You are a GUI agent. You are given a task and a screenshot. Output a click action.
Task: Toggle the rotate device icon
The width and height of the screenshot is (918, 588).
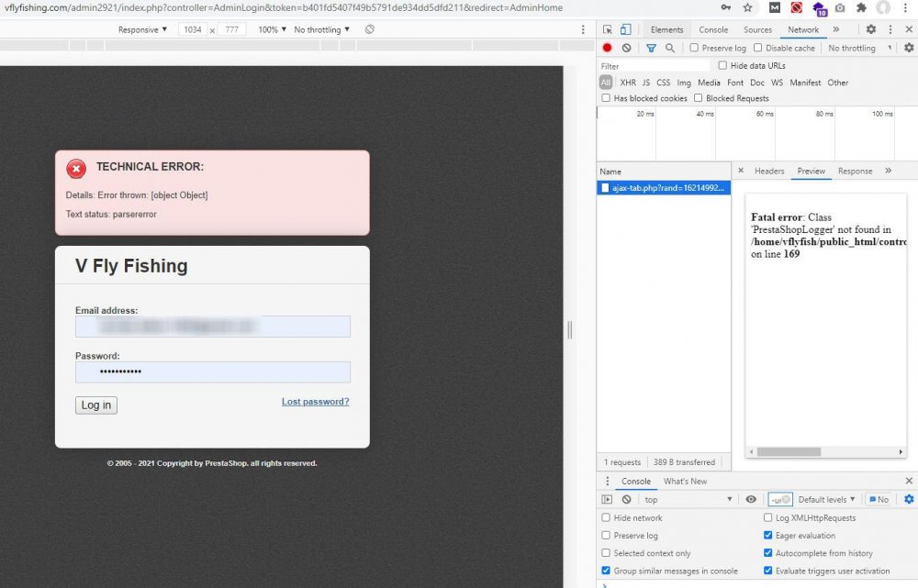(369, 29)
